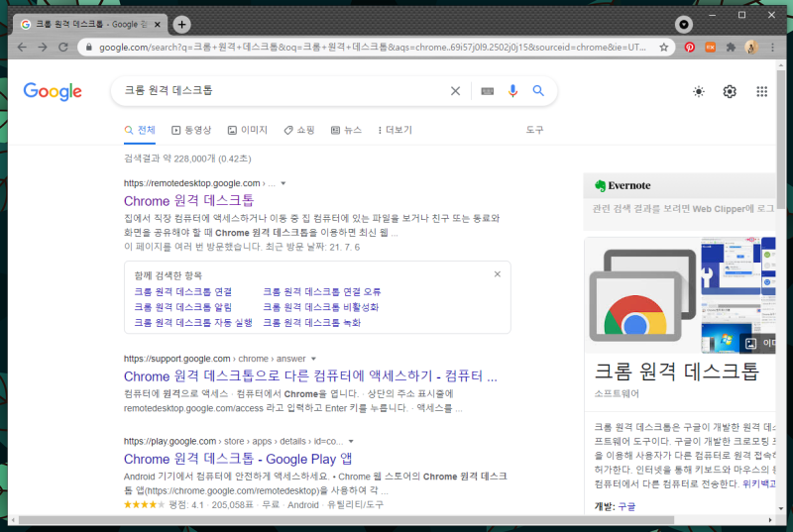Start voice search with the microphone
This screenshot has height=532, width=793.
click(x=512, y=91)
